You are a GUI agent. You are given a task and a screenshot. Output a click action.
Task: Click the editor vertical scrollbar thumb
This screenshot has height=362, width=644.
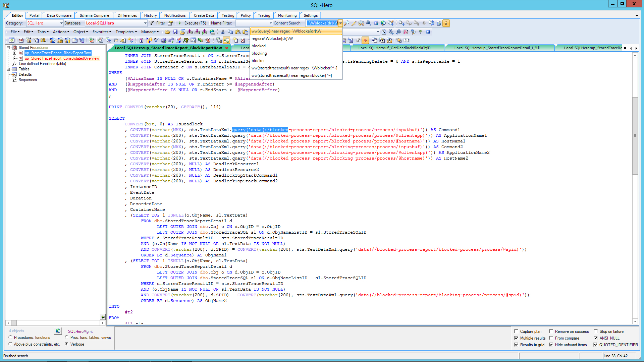point(635,136)
